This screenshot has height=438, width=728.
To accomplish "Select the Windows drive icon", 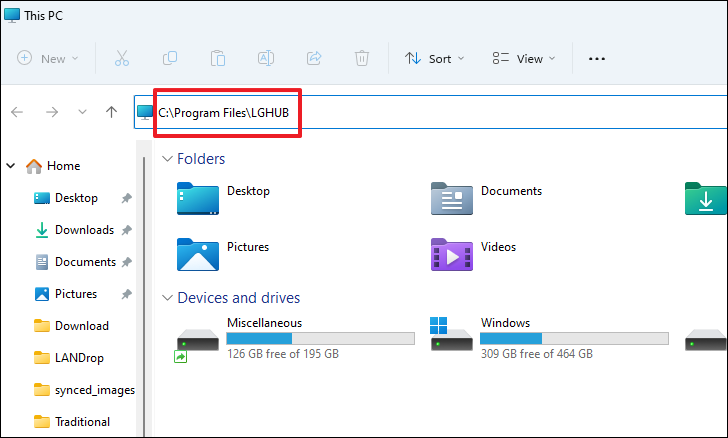I will 452,334.
